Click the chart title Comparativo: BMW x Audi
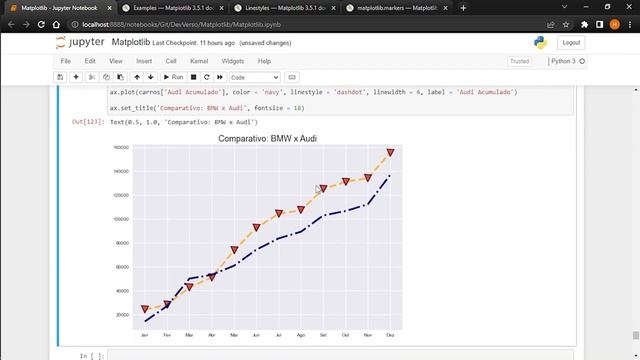 click(267, 138)
